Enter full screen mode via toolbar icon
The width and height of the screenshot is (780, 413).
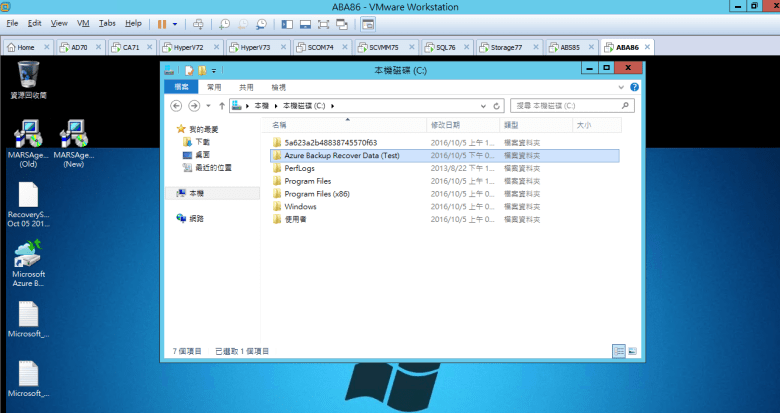(323, 22)
